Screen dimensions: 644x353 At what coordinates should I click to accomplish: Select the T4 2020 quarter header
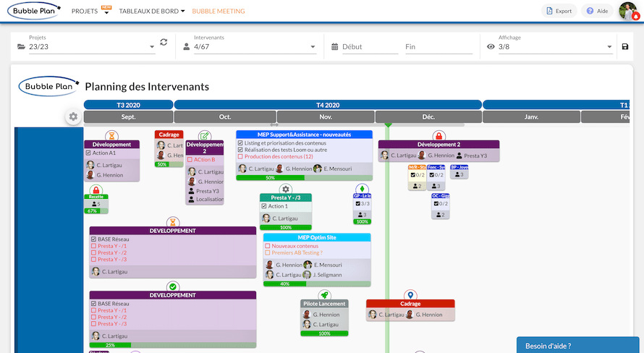328,105
